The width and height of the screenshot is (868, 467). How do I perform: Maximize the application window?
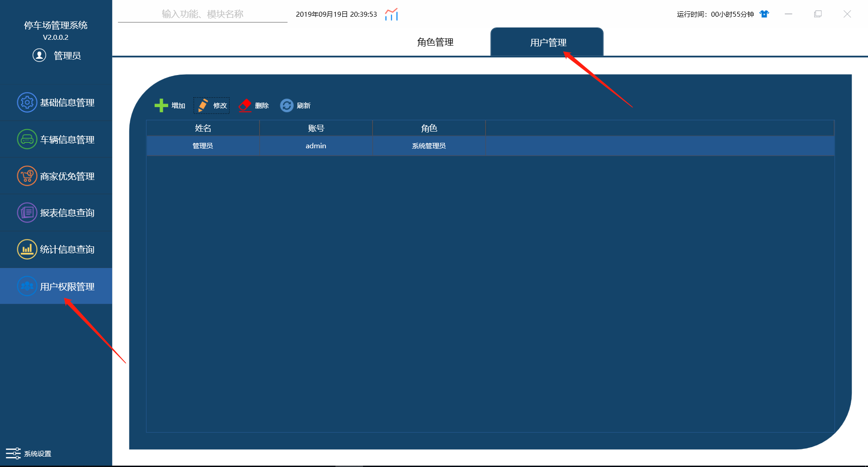pyautogui.click(x=818, y=14)
